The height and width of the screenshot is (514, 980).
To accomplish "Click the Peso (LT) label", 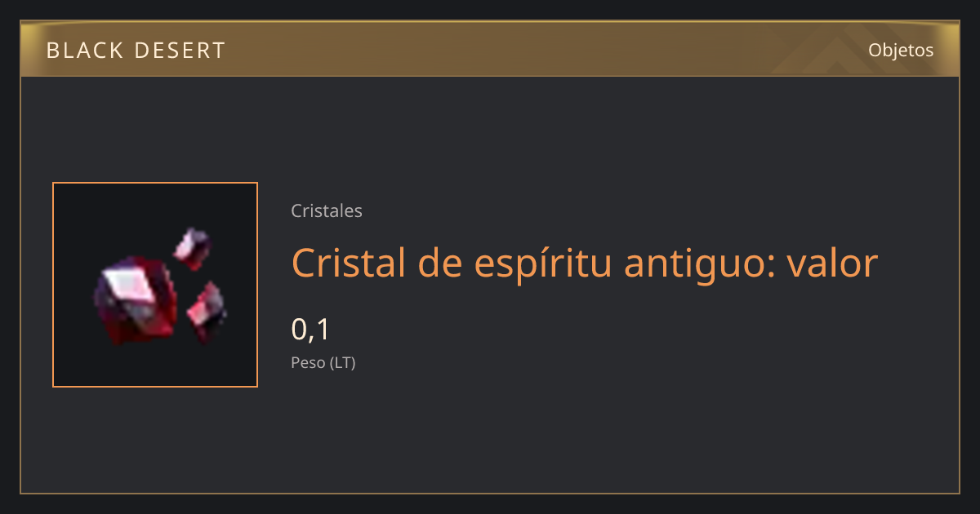I will (x=323, y=363).
